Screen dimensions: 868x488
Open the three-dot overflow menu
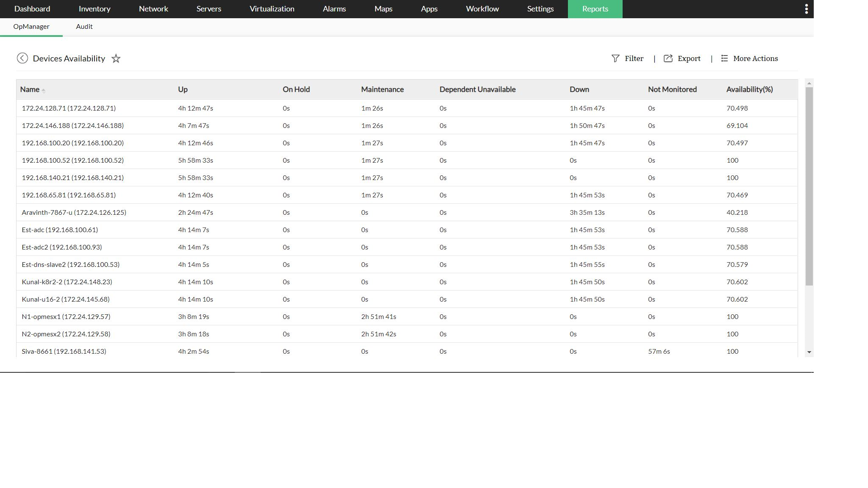pyautogui.click(x=806, y=9)
